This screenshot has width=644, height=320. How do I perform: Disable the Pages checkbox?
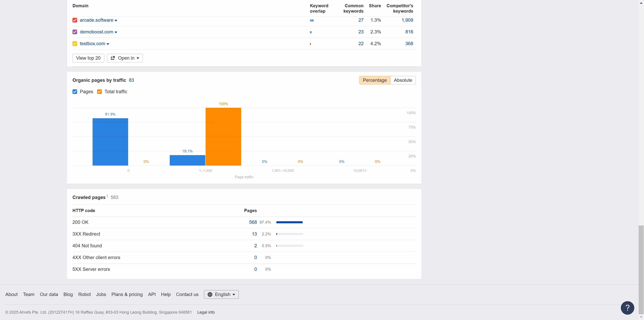[x=74, y=92]
